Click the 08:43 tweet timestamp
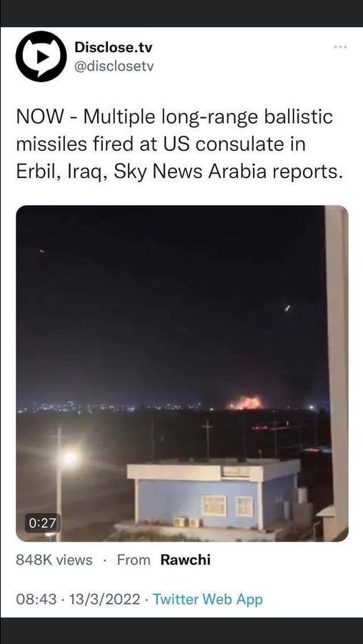 coord(36,600)
